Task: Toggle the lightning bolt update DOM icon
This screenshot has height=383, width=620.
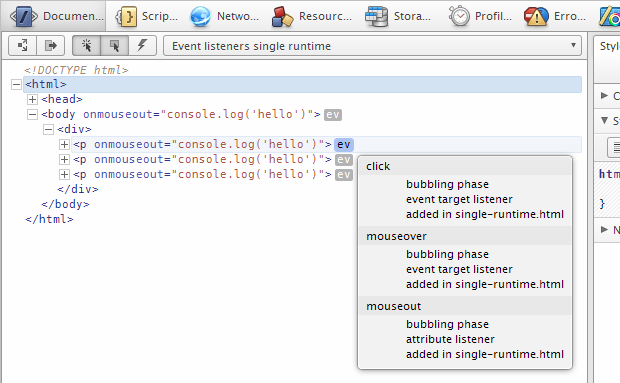Action: click(142, 45)
